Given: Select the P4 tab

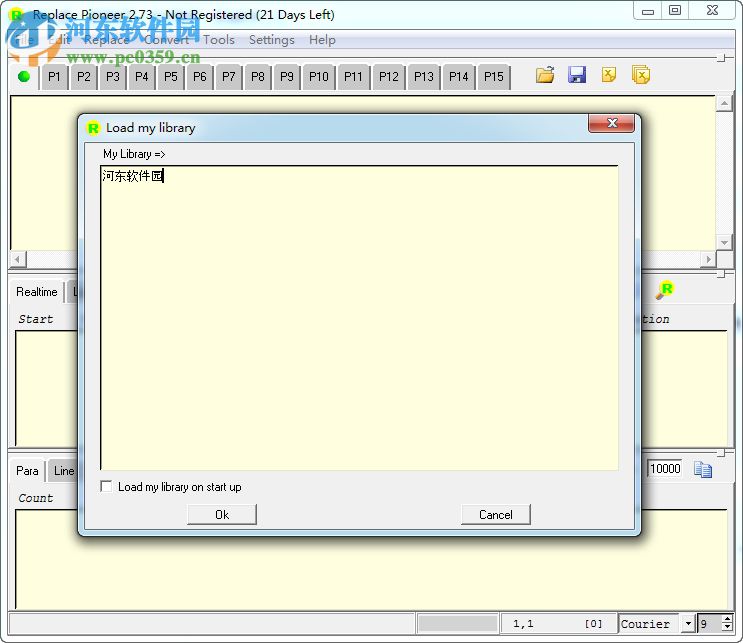Looking at the screenshot, I should [141, 77].
